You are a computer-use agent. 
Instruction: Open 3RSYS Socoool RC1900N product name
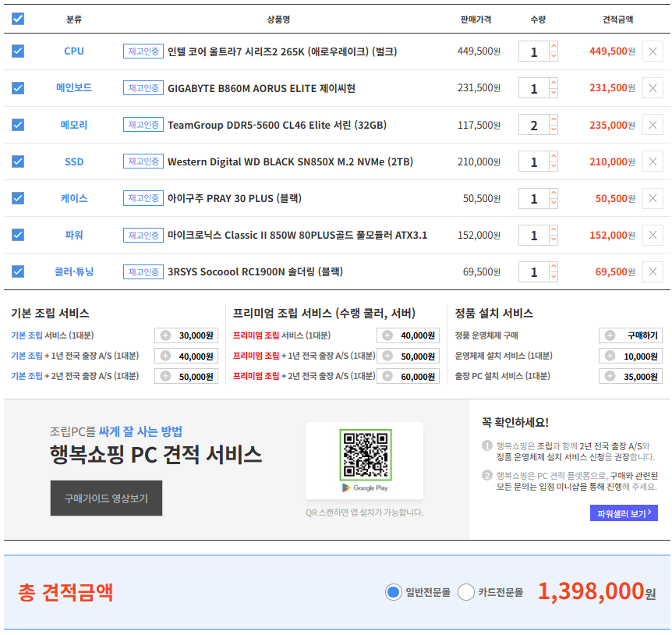[255, 271]
